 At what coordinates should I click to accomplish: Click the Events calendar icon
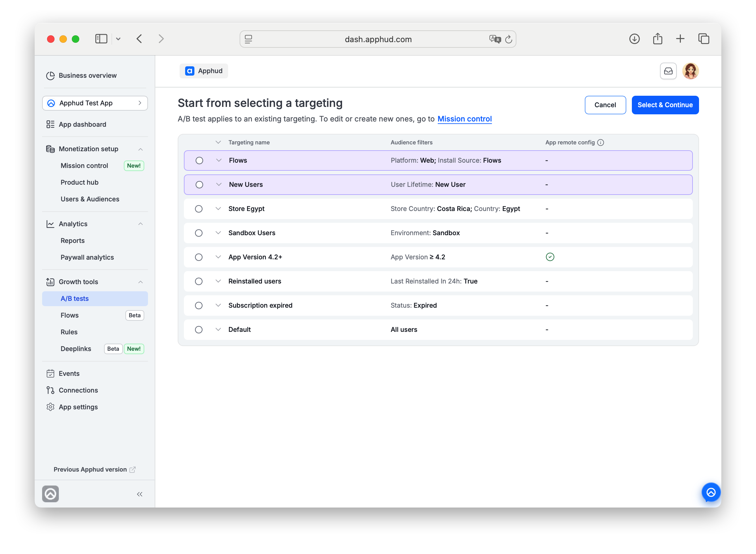coord(50,374)
